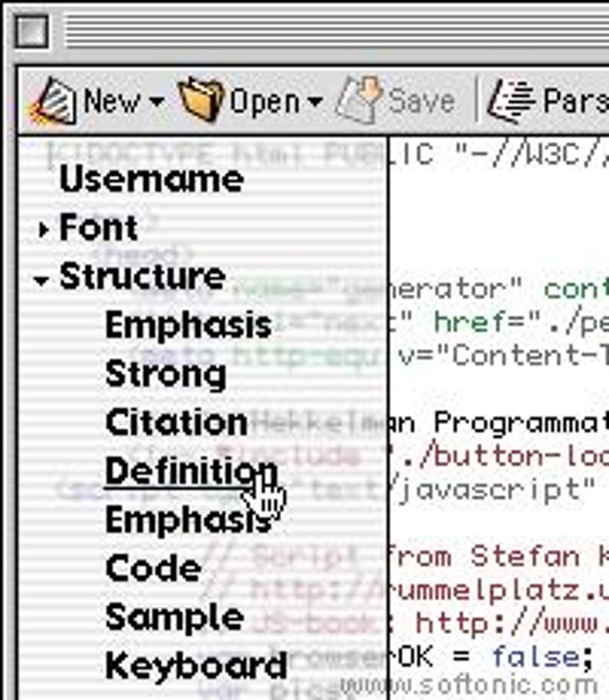Expand the Font group triangle
This screenshot has height=700, width=609.
[x=43, y=229]
